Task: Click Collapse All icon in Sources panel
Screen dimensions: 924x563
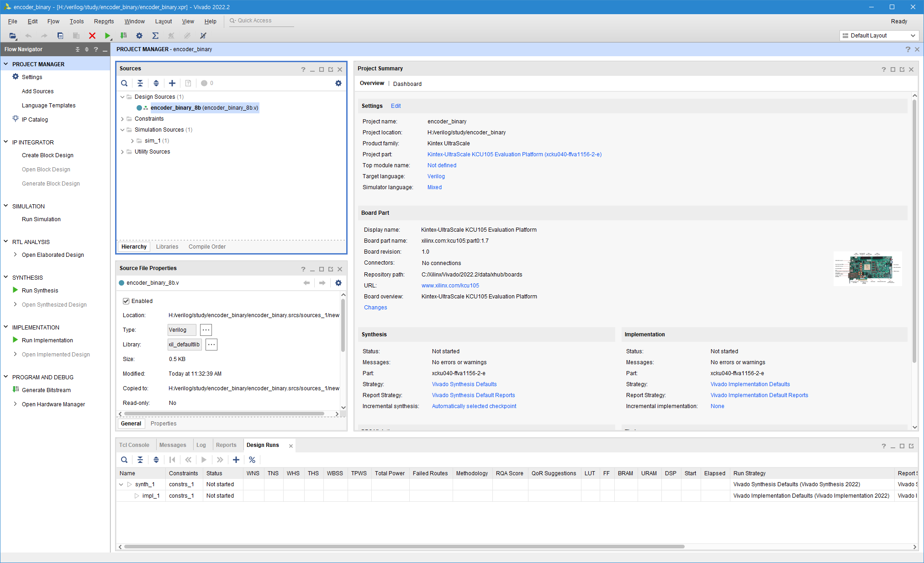Action: (x=140, y=83)
